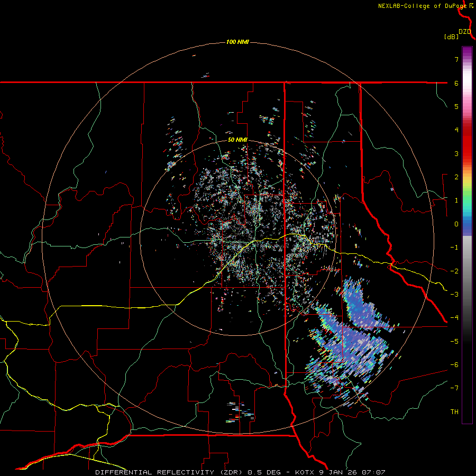476x476 pixels.
Task: Click the purple top of the colorbar
Action: coord(467,52)
